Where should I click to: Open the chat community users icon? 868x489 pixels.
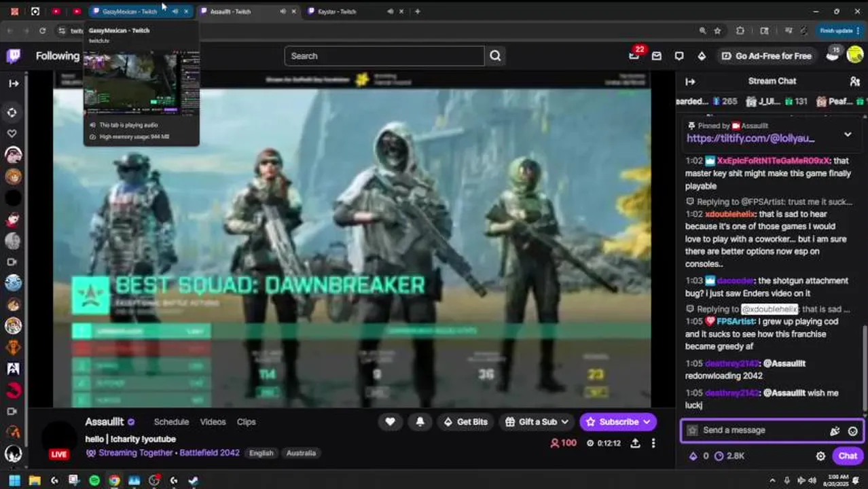coord(854,81)
